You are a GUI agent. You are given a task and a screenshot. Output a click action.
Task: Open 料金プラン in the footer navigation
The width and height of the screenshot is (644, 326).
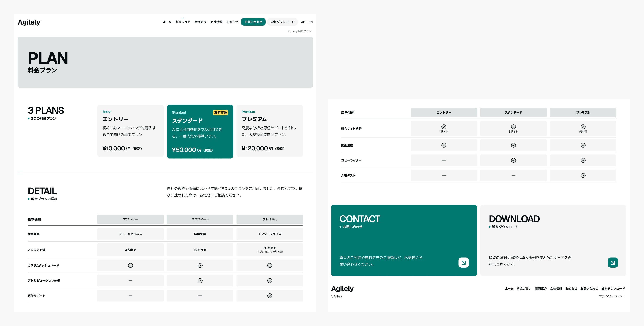click(x=524, y=289)
